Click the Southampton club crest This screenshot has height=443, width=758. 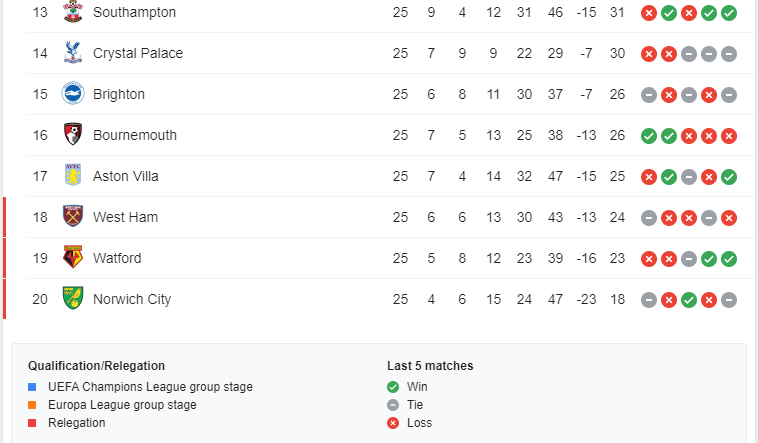pyautogui.click(x=72, y=12)
